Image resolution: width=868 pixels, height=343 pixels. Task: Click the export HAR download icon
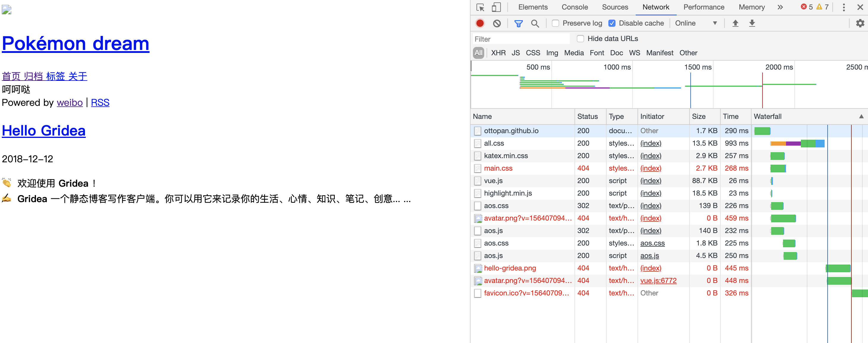click(x=752, y=23)
